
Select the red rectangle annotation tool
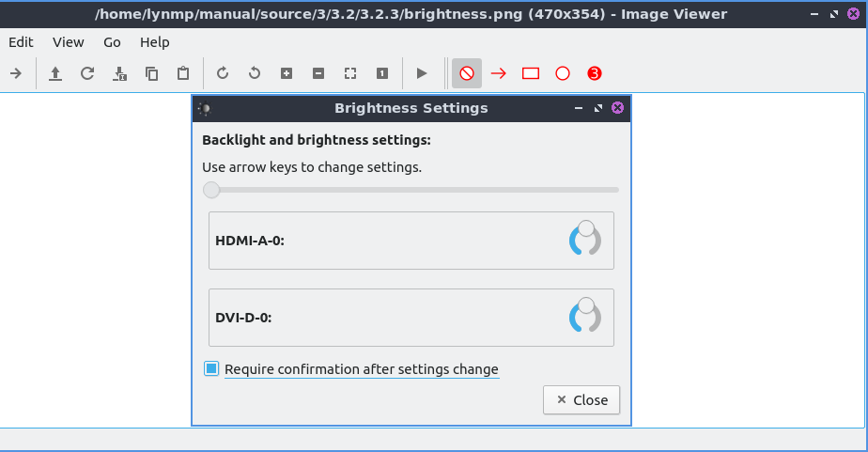click(531, 73)
